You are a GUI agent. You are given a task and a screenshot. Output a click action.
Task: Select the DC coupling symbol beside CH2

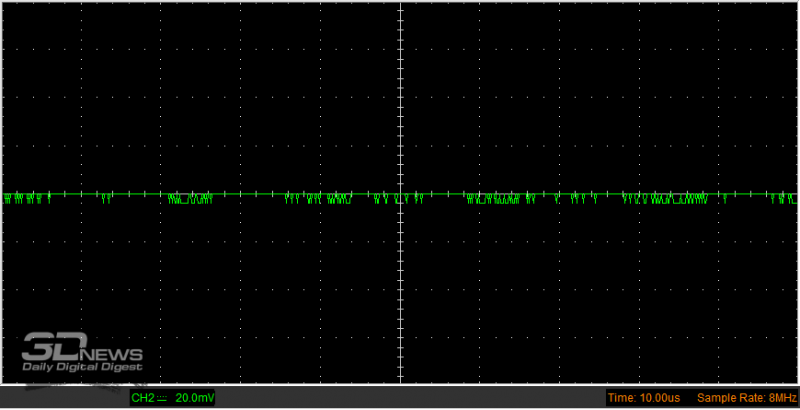point(163,398)
